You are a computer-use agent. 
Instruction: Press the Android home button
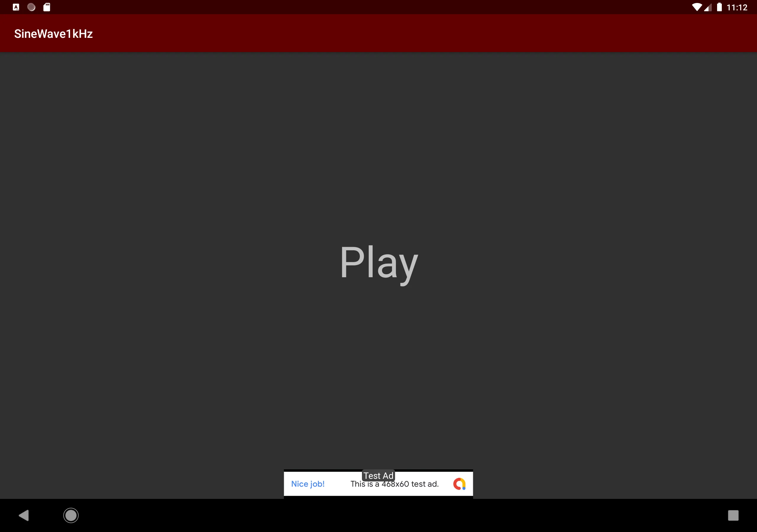pos(71,515)
